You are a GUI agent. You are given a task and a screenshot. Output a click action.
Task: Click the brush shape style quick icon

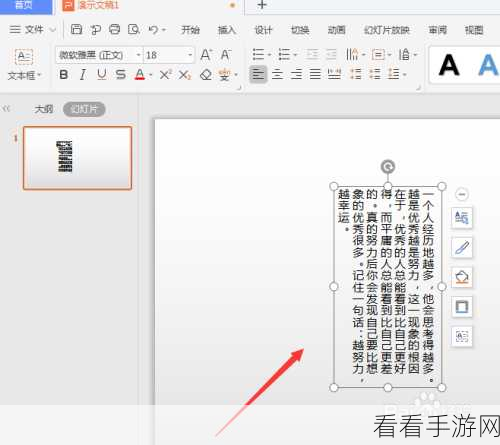(x=462, y=248)
